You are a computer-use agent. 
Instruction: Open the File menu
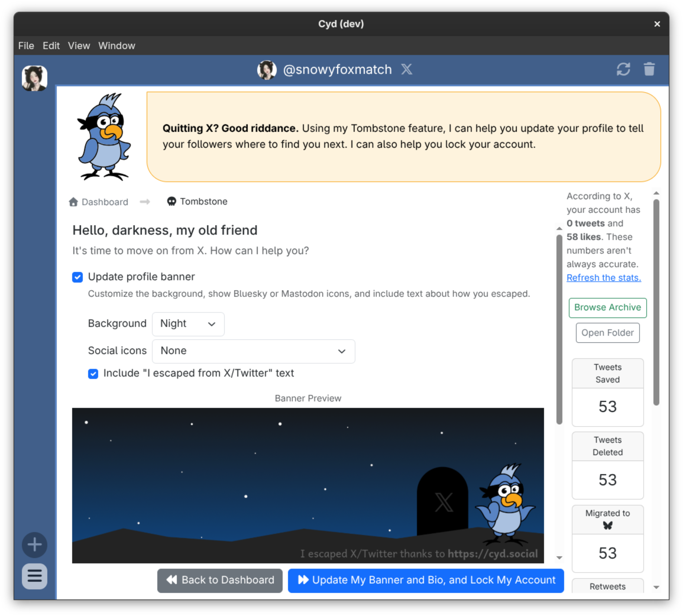[26, 46]
